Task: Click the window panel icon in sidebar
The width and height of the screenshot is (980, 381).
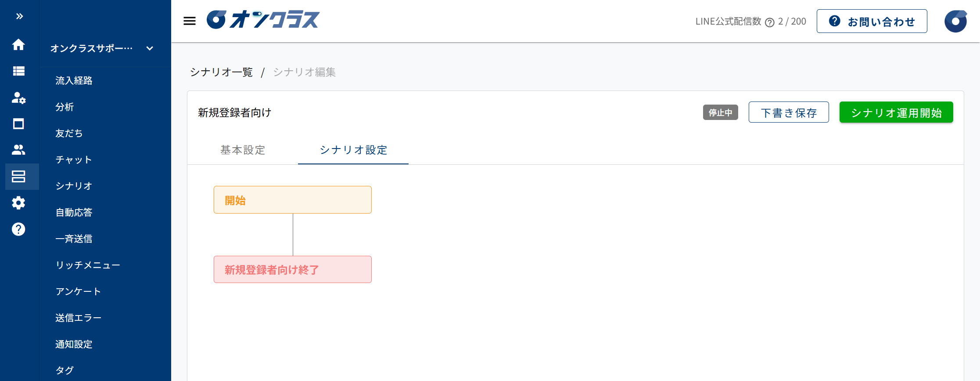Action: (18, 124)
